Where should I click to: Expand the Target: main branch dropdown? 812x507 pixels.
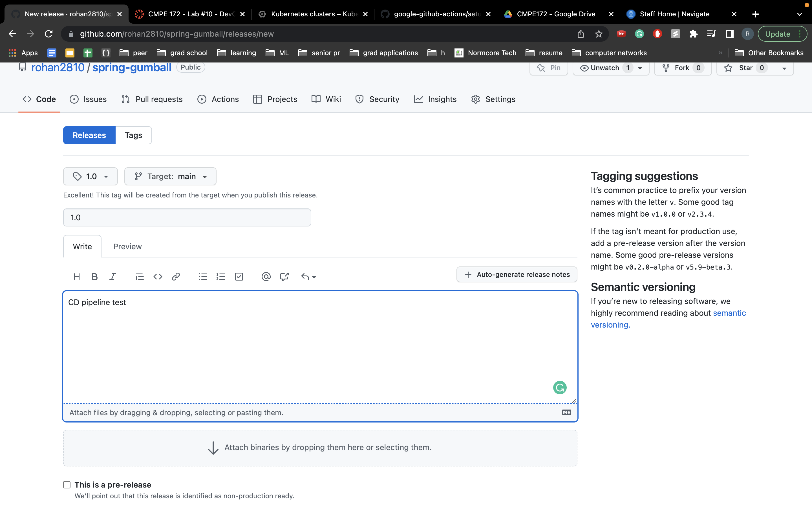(x=170, y=176)
